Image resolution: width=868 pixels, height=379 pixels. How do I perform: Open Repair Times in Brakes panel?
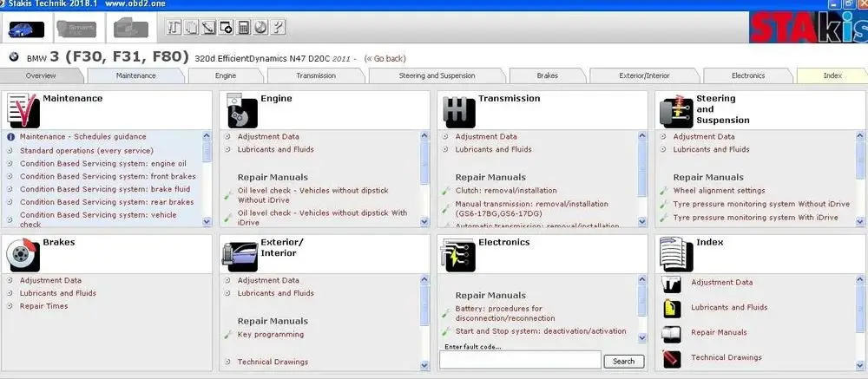point(43,306)
